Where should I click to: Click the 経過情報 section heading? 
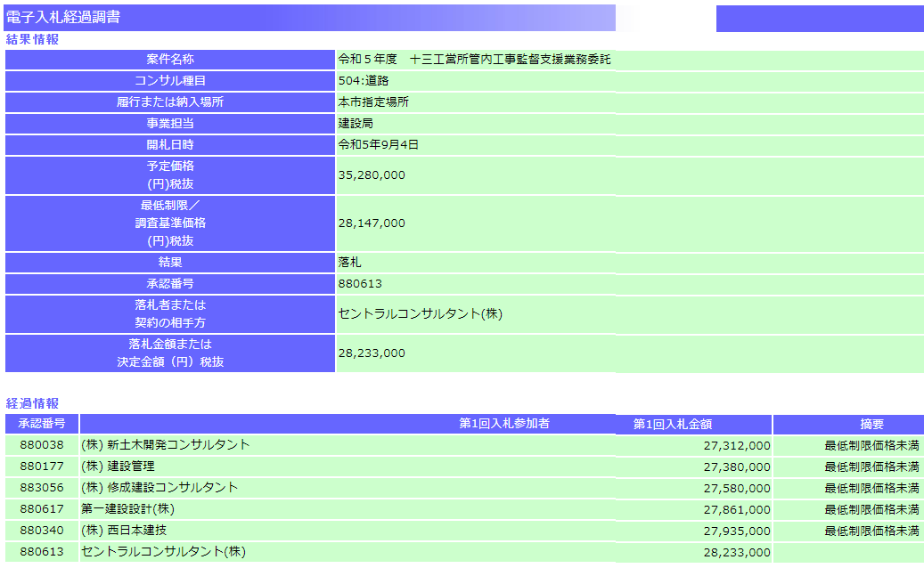(x=33, y=404)
